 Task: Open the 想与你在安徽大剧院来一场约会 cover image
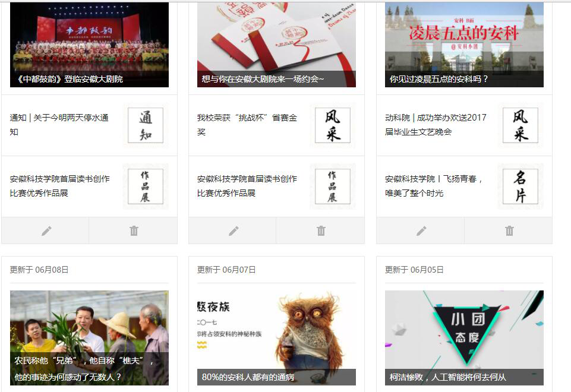(x=276, y=45)
